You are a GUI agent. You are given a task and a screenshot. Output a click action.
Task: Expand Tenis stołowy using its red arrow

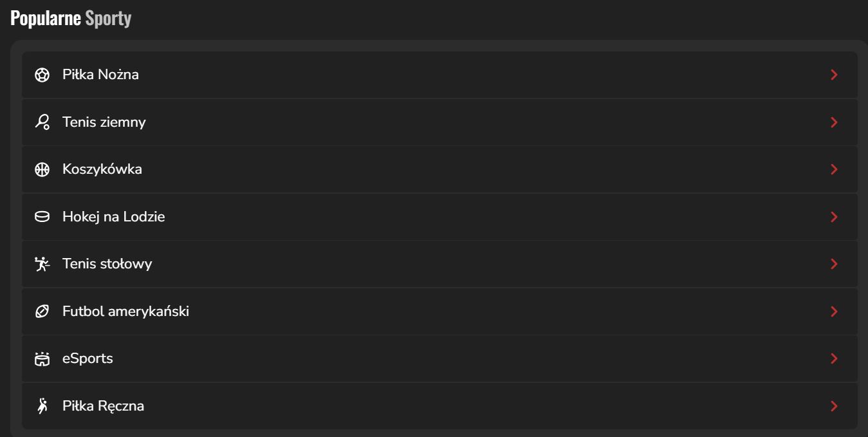[x=834, y=264]
